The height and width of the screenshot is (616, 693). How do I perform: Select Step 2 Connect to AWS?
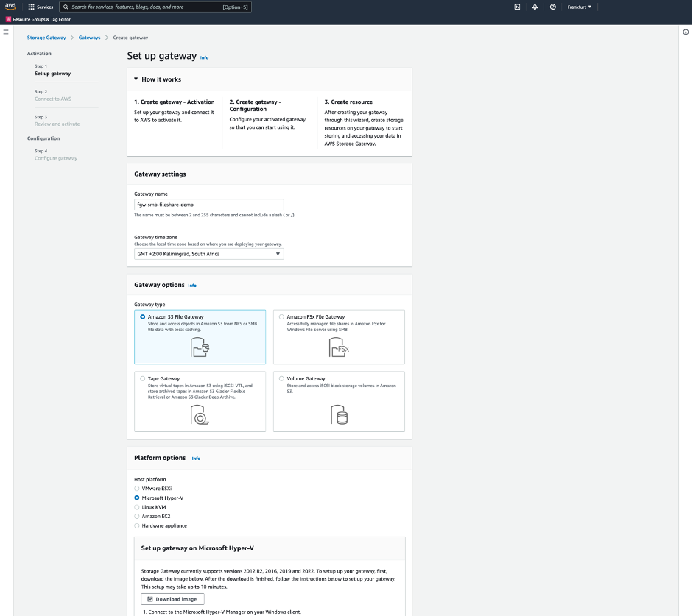[x=52, y=98]
